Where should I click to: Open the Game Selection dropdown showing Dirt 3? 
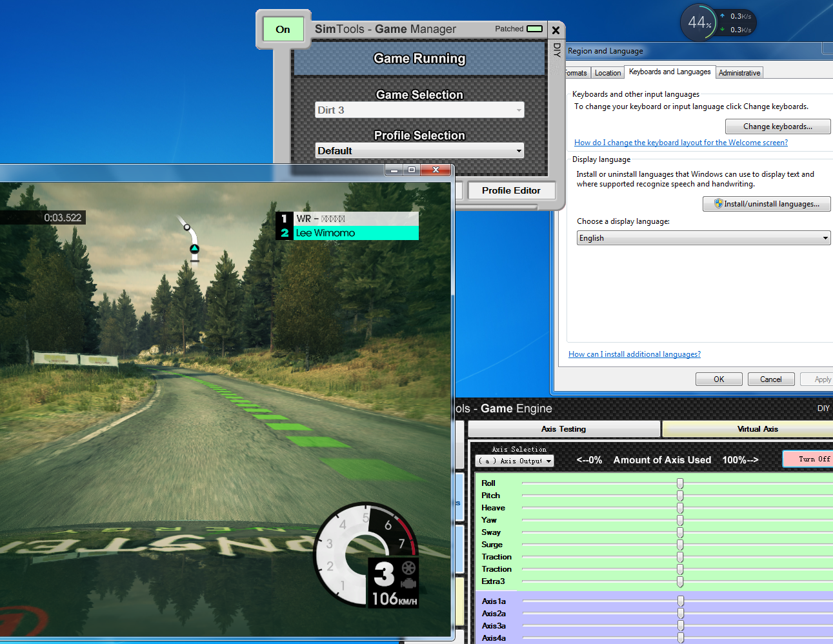(x=419, y=110)
